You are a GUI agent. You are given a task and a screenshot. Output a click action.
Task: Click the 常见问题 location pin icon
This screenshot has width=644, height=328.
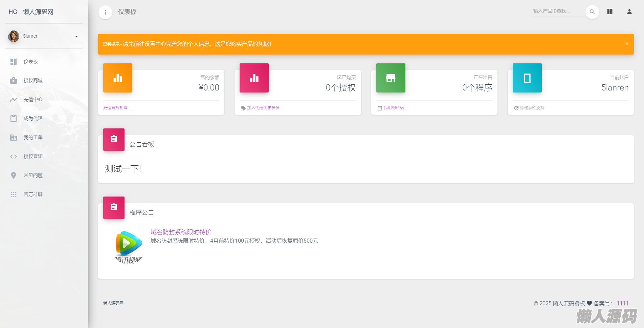tap(14, 176)
